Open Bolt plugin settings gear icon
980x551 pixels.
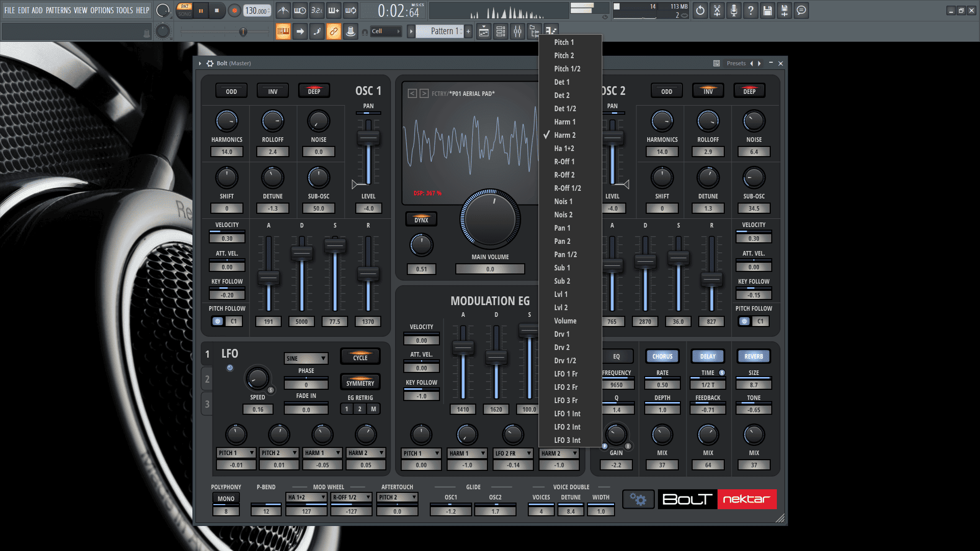click(210, 63)
